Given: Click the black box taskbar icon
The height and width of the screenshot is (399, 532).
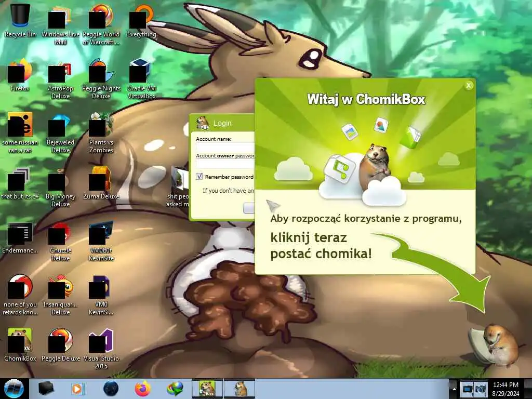Looking at the screenshot, I should (46, 389).
